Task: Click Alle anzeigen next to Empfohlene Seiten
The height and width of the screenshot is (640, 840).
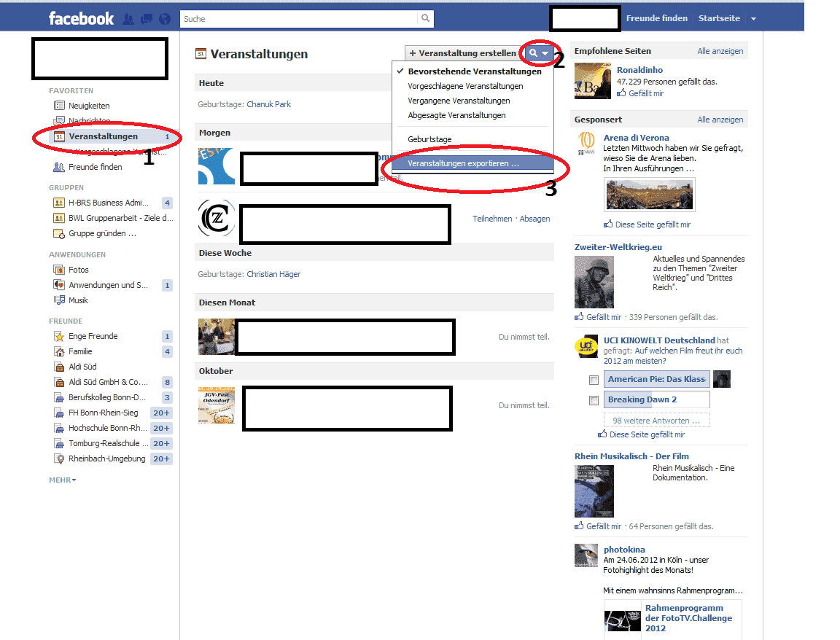Action: [720, 52]
